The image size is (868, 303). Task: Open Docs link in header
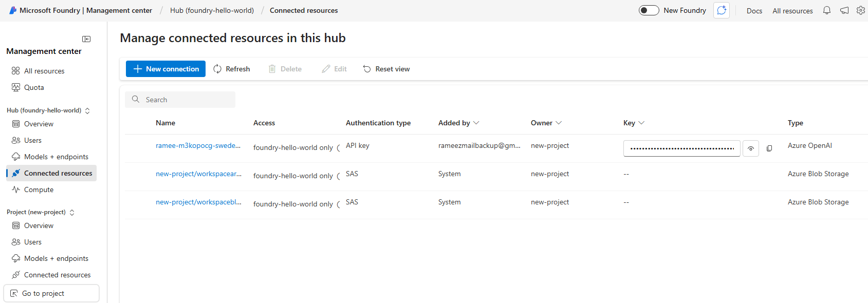click(x=754, y=11)
